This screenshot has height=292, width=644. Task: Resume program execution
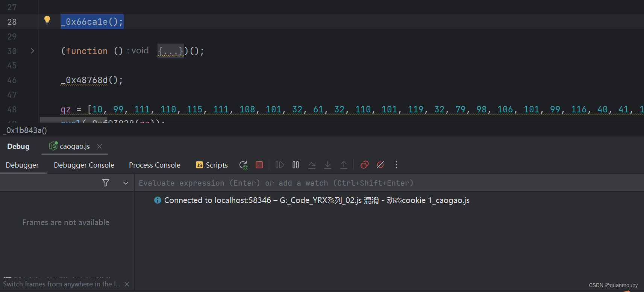point(280,165)
